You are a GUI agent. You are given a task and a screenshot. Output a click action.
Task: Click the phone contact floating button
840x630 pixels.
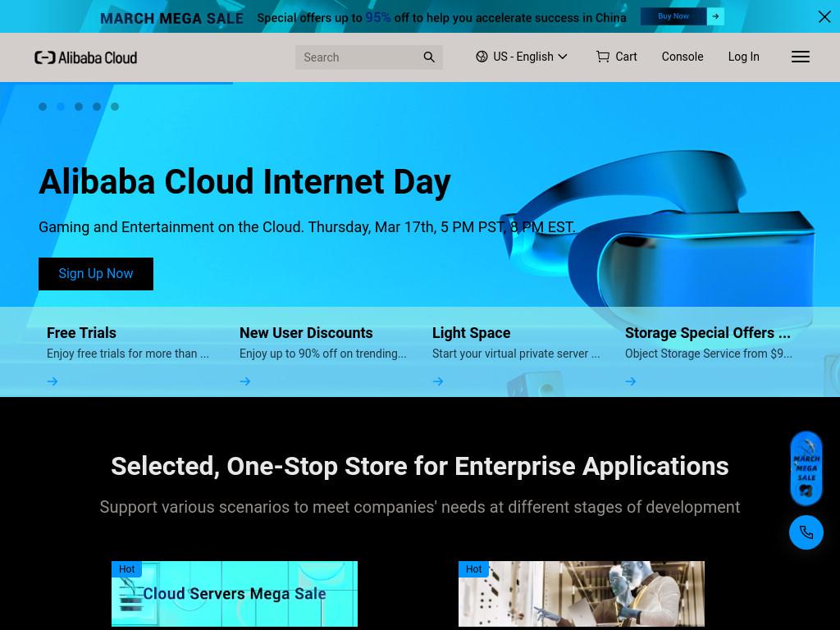point(806,532)
